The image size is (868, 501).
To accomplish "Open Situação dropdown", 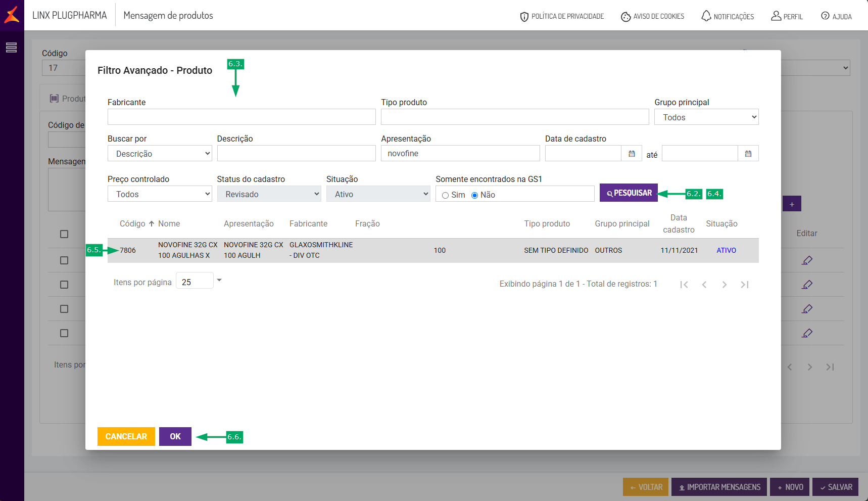I will (x=378, y=194).
